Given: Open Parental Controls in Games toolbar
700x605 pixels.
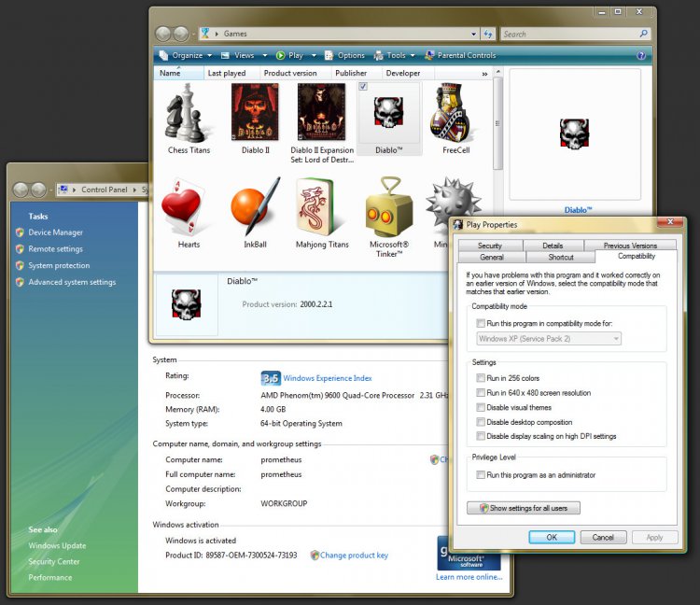Looking at the screenshot, I should (460, 55).
